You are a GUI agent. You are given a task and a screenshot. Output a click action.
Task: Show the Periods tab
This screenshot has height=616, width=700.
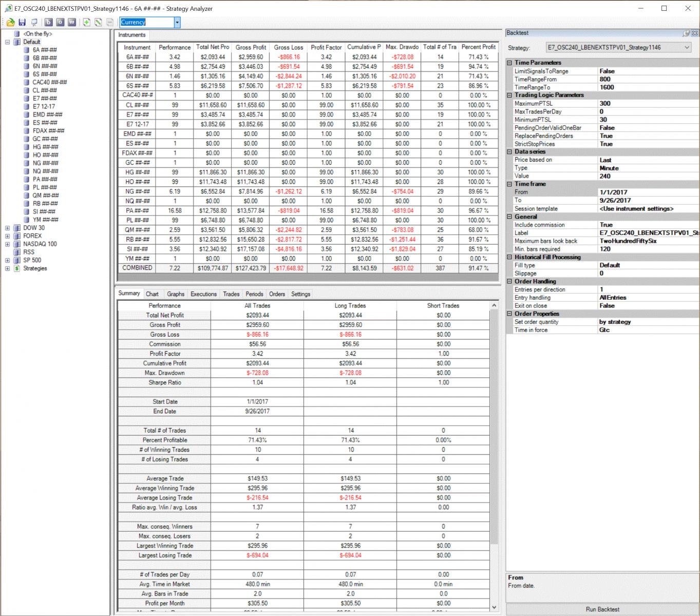[254, 294]
